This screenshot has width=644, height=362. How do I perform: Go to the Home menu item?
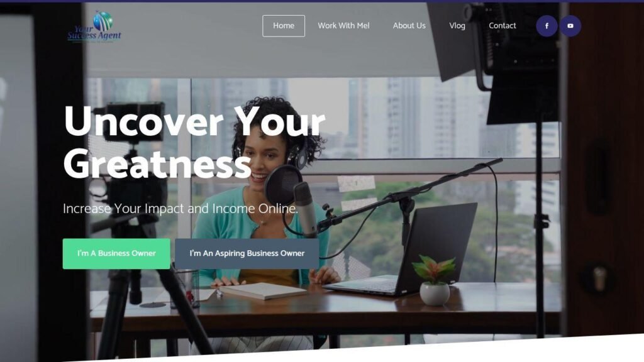coord(284,26)
